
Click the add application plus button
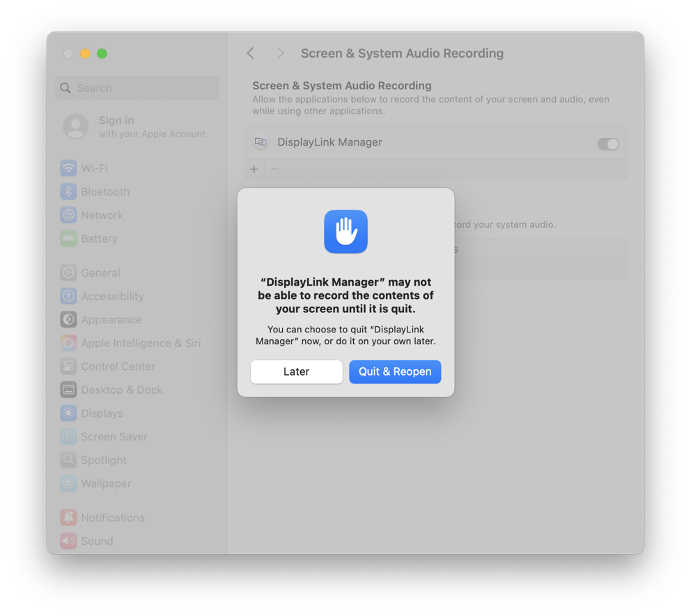pyautogui.click(x=254, y=169)
